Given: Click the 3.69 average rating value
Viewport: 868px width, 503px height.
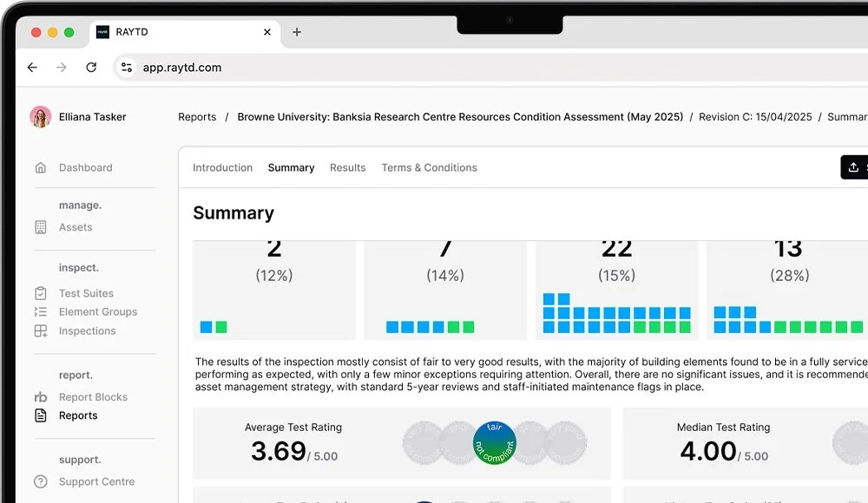Looking at the screenshot, I should [x=279, y=451].
